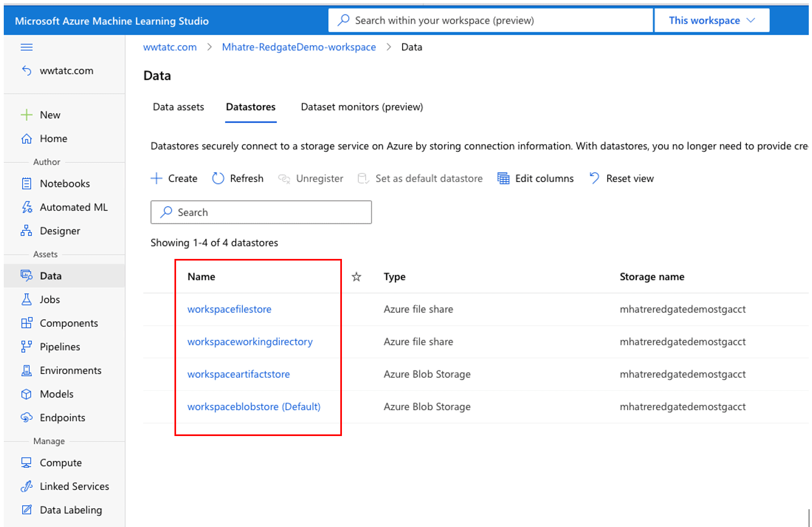This screenshot has height=527, width=812.
Task: Open the Home house icon
Action: click(x=26, y=138)
